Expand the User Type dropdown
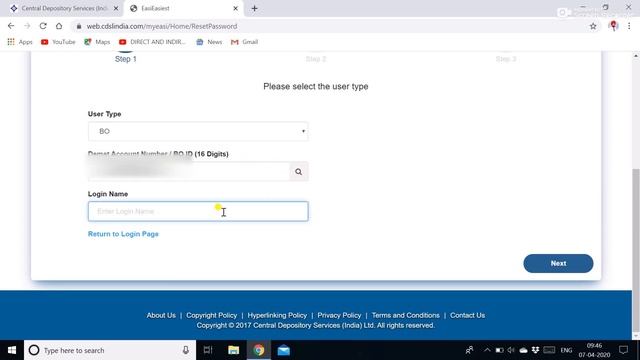The image size is (640, 360). (x=198, y=131)
